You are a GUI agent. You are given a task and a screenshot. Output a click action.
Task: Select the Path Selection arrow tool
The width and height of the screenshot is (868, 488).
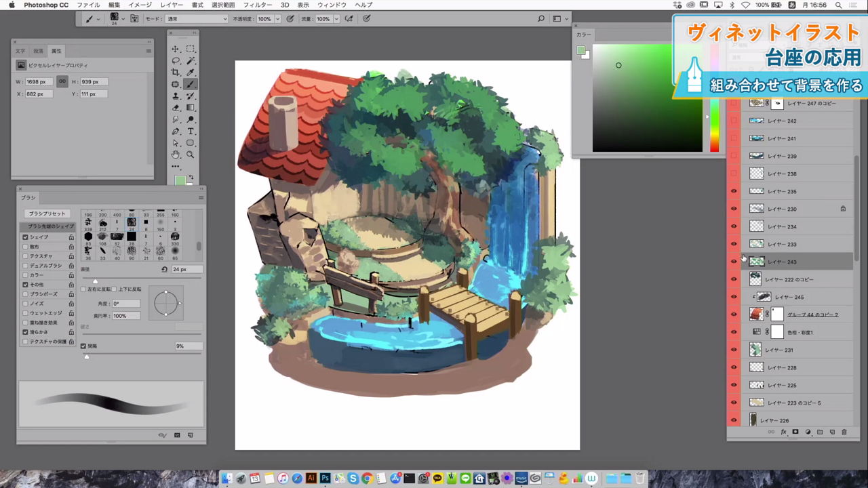point(176,143)
